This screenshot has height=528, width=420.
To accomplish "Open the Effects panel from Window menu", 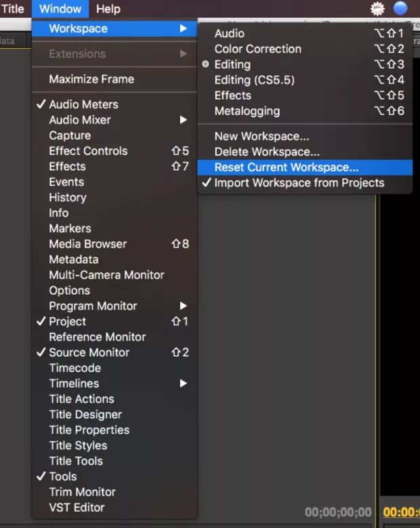I will pos(114,166).
